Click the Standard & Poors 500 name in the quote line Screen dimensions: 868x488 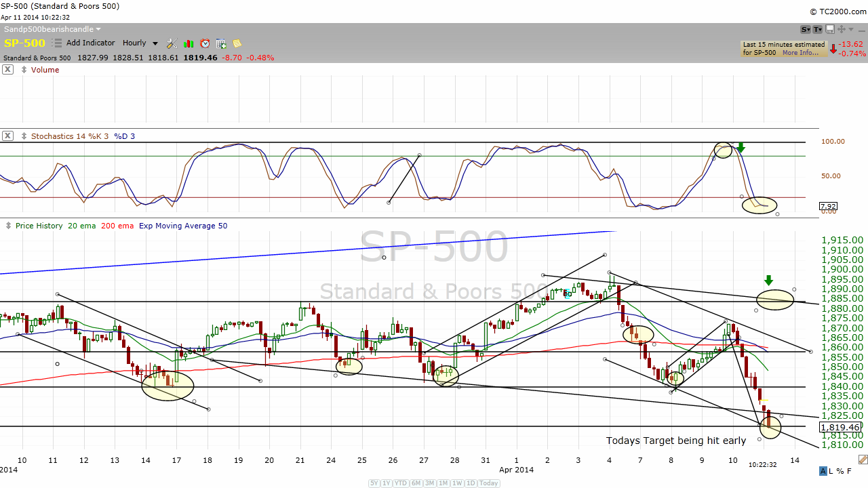37,58
